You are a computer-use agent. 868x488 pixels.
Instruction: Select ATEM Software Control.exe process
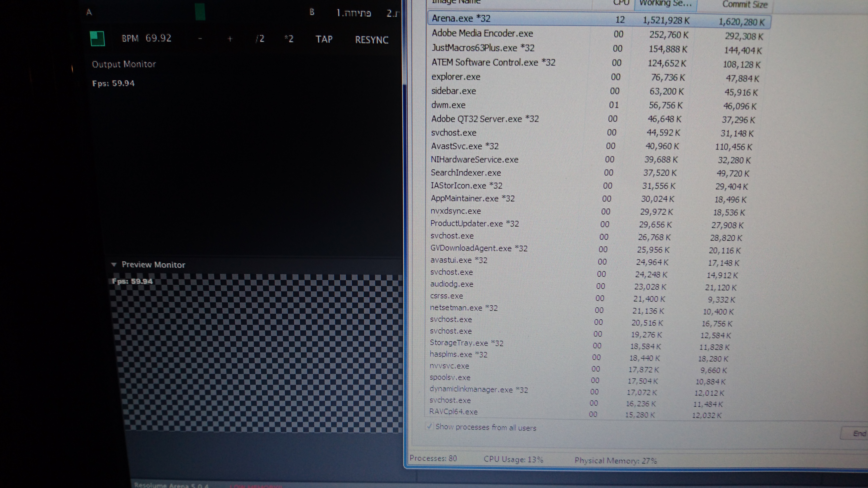coord(493,63)
